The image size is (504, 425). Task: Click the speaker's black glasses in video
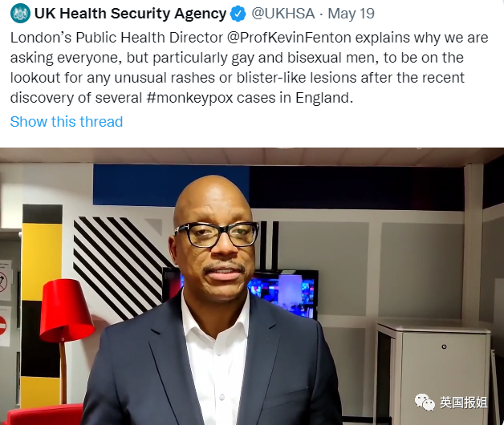tap(217, 234)
